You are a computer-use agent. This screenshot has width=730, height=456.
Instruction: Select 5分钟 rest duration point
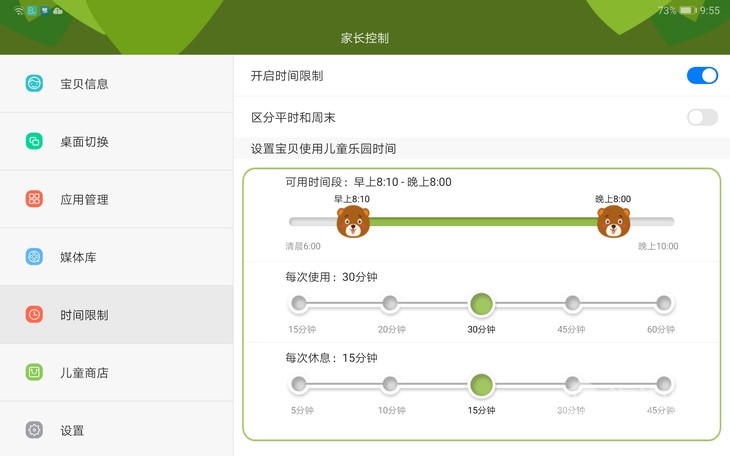click(x=298, y=384)
